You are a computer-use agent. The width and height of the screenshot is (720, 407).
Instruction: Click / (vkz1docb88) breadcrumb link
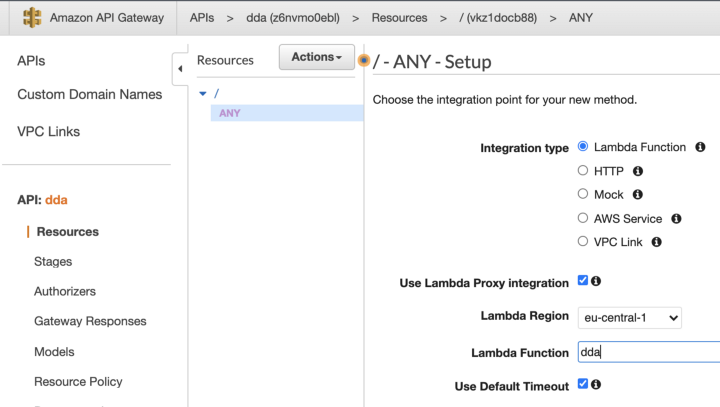pyautogui.click(x=498, y=18)
